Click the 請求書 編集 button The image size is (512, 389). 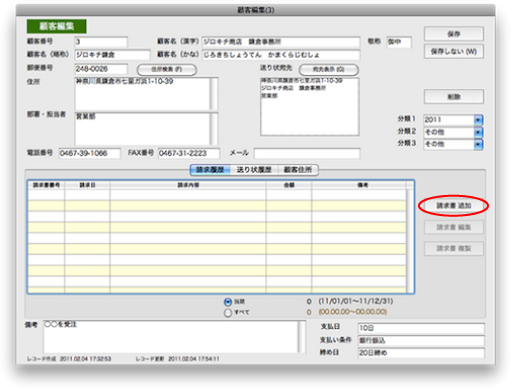453,227
